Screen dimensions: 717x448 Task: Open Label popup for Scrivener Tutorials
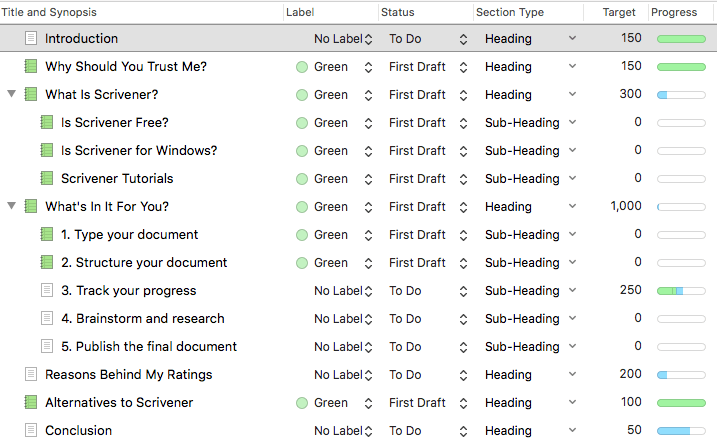(369, 179)
